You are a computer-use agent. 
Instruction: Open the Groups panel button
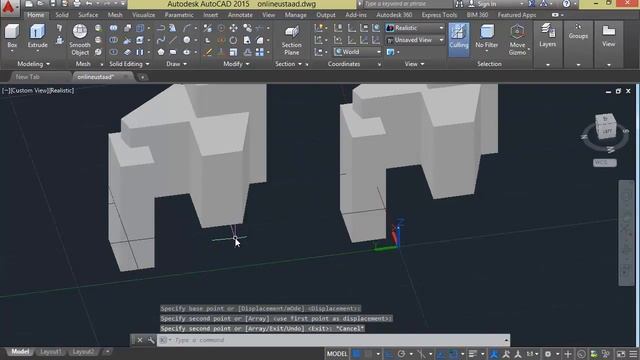[x=578, y=32]
